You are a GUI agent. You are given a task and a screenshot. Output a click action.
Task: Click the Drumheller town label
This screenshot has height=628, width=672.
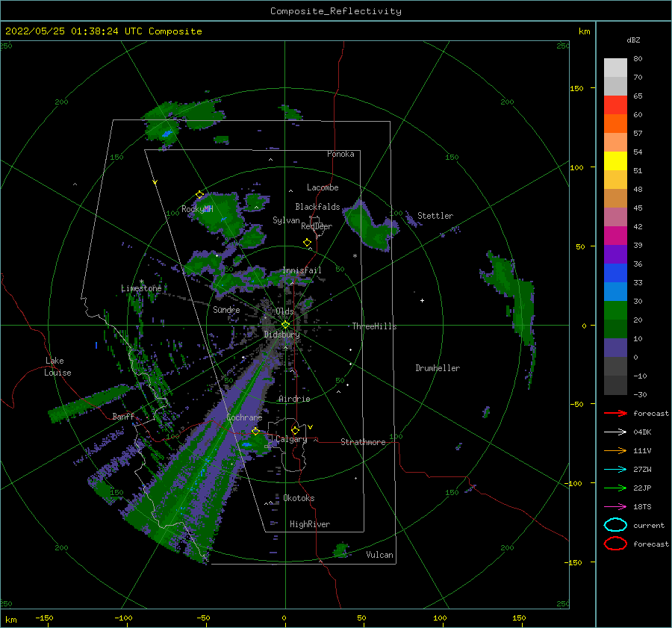click(438, 368)
